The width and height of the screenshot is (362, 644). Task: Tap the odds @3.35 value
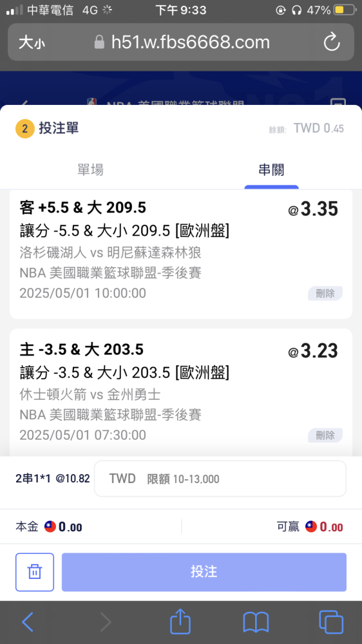[x=312, y=209]
